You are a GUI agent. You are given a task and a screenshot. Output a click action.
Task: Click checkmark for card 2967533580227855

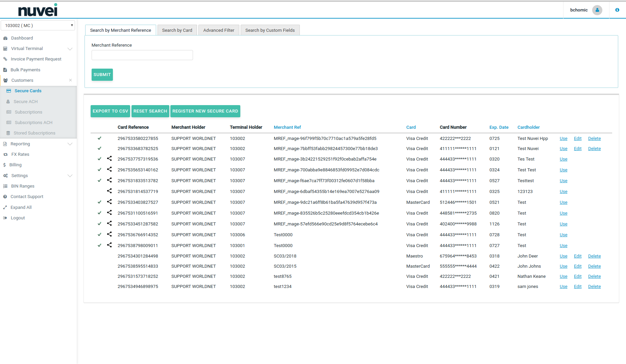[x=99, y=138]
